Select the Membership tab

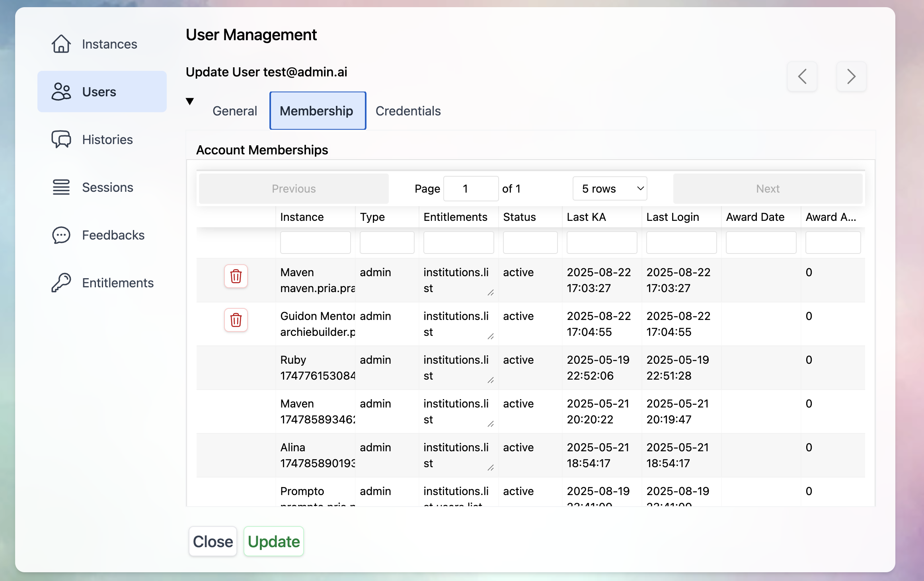[x=317, y=111]
